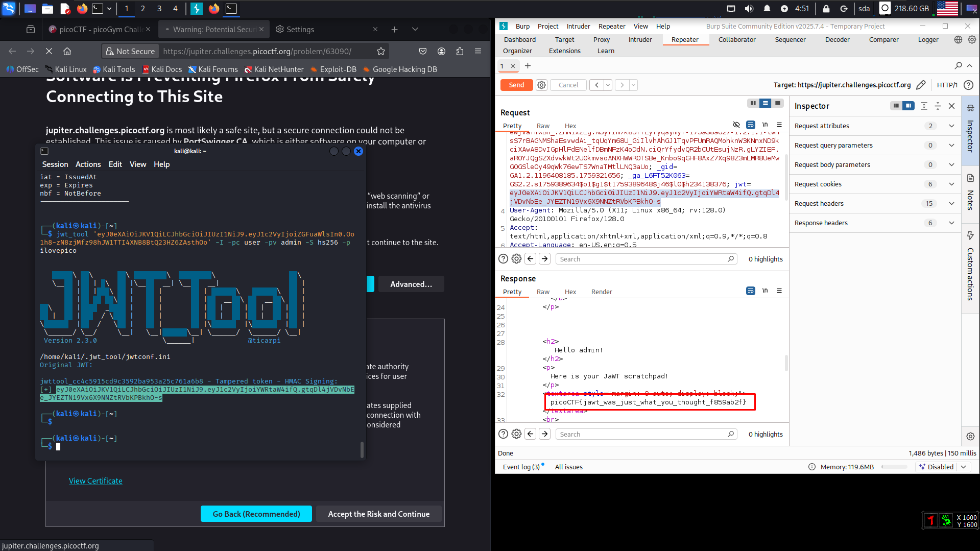Viewport: 980px width, 551px height.
Task: Add a new Repeater tab with plus icon
Action: click(x=528, y=66)
